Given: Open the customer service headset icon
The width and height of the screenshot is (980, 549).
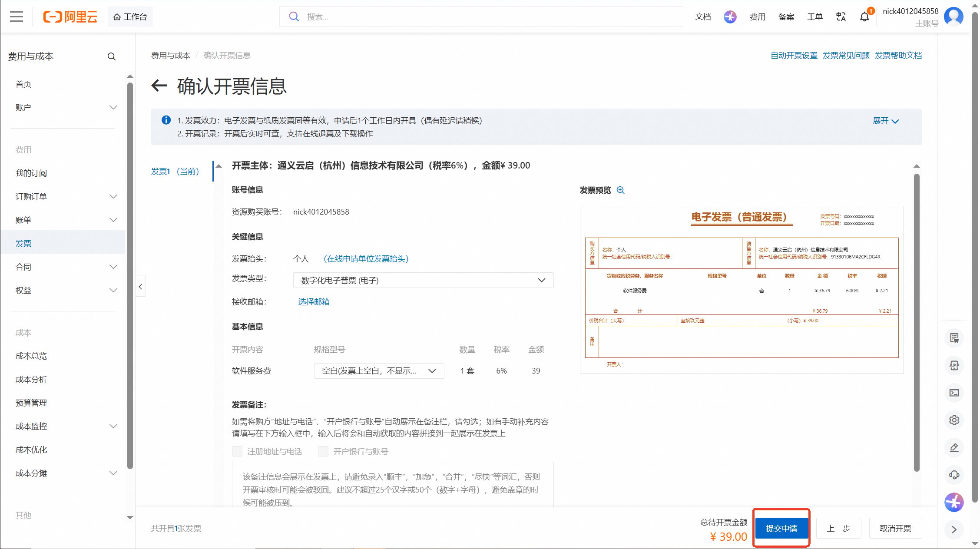Looking at the screenshot, I should point(954,475).
